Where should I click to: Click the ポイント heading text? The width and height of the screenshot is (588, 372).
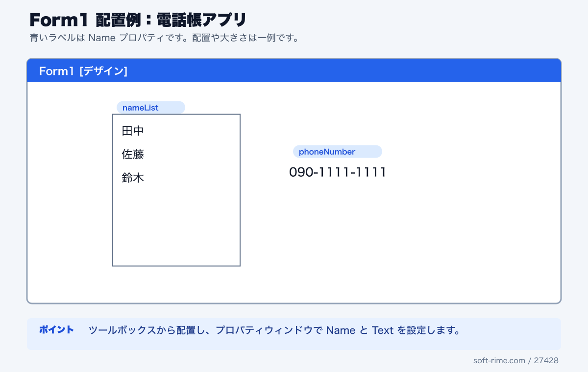click(x=56, y=330)
